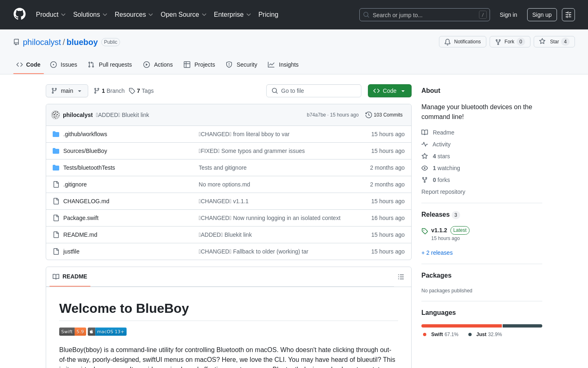Screen dimensions: 588x368
Task: Click the GitHub logo icon
Action: point(20,14)
